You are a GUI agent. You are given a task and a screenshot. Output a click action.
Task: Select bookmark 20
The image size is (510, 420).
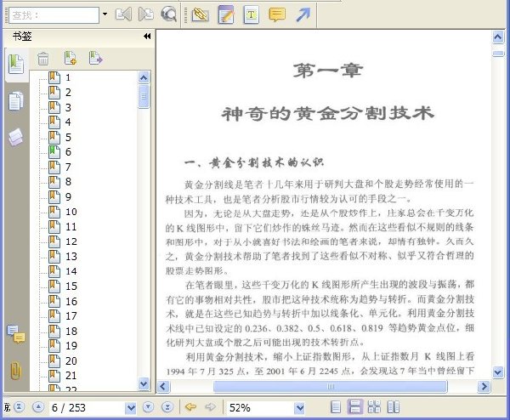[x=62, y=360]
